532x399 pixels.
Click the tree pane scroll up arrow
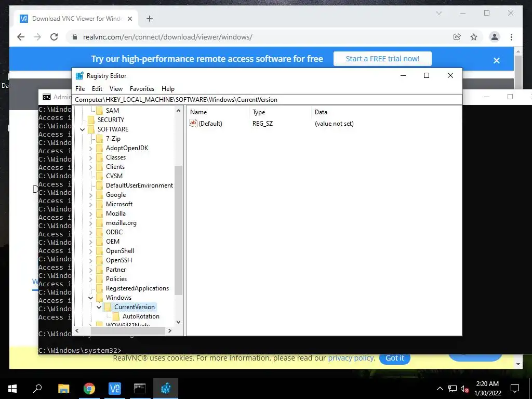(x=179, y=111)
